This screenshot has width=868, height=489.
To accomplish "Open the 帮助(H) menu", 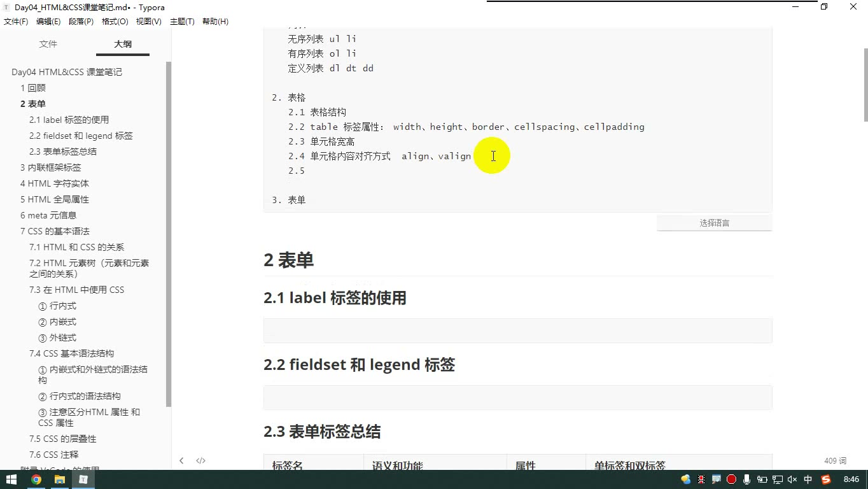I will pyautogui.click(x=215, y=22).
